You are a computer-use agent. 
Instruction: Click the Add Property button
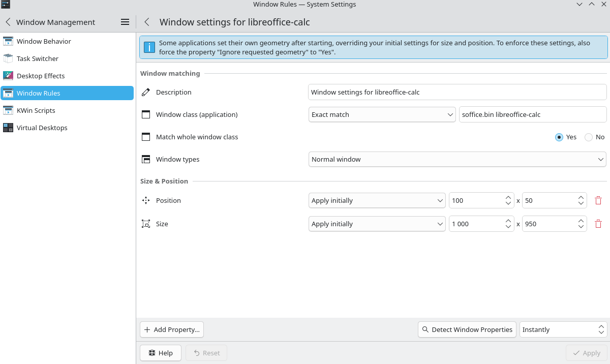pyautogui.click(x=172, y=329)
